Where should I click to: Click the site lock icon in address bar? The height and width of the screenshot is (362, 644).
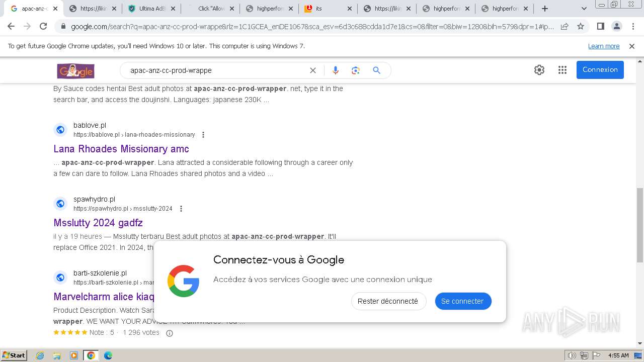point(63,27)
